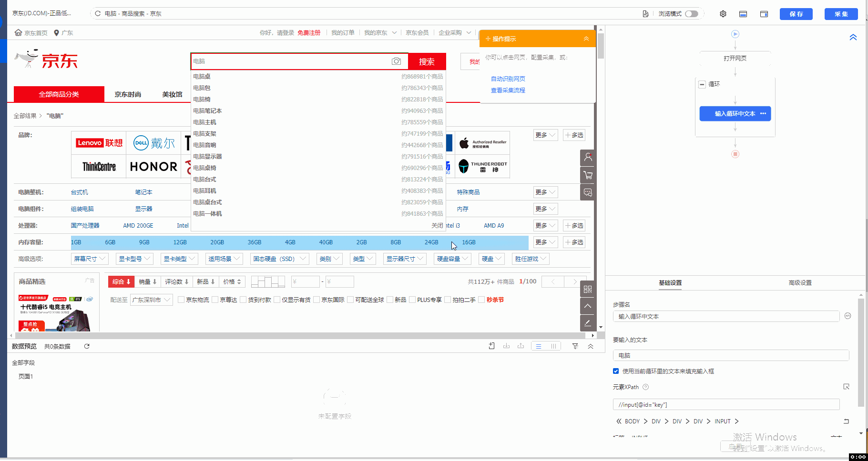This screenshot has height=461, width=868.
Task: Switch data preview to vertical column view
Action: tap(553, 346)
